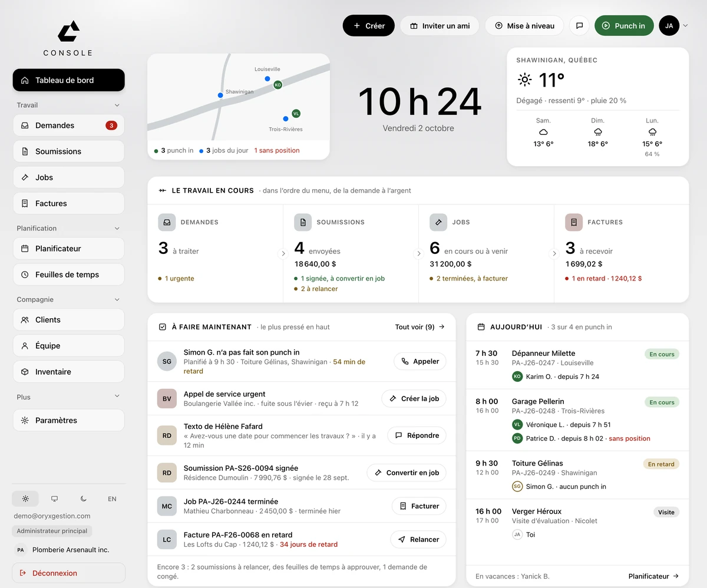707x588 pixels.
Task: Click the MC avatar for Mathieu Charbonneau
Action: click(x=167, y=506)
